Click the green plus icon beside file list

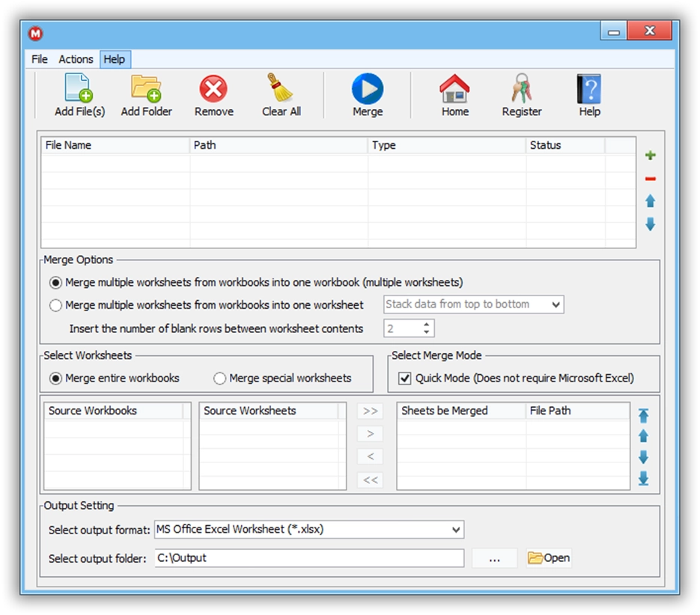coord(651,156)
